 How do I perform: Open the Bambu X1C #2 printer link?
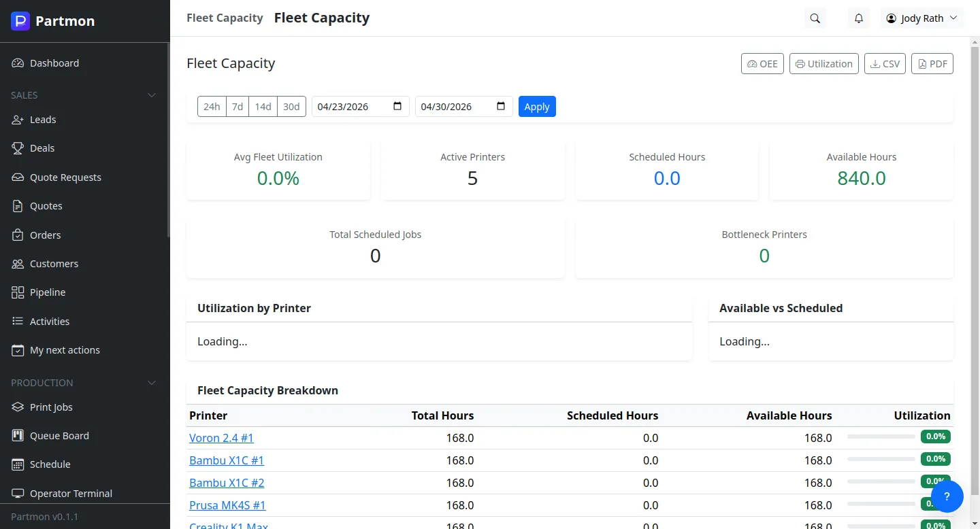coord(227,483)
